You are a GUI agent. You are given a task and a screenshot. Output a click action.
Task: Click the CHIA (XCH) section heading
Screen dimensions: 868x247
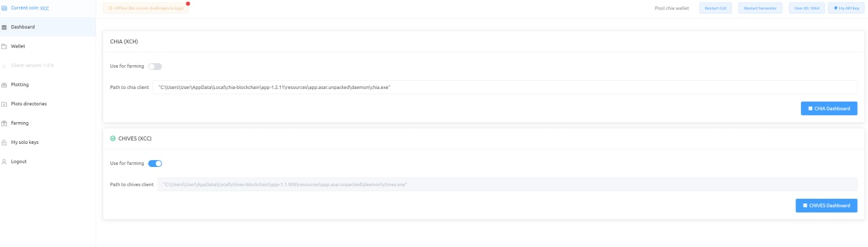point(124,41)
